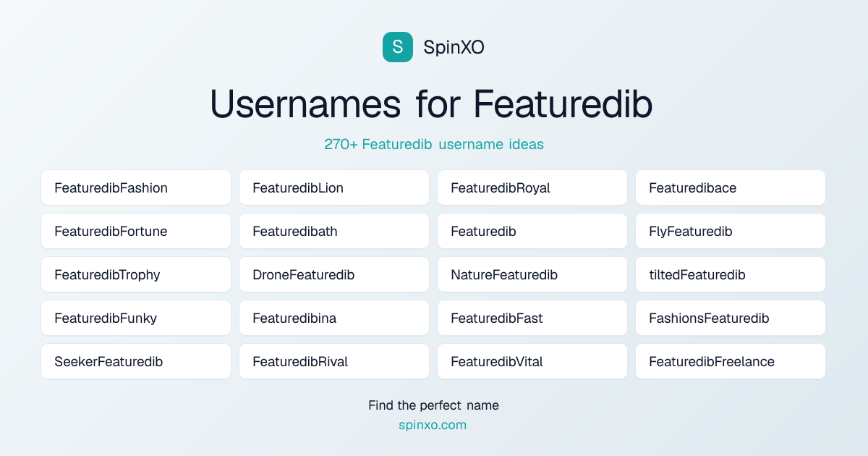Select the FeaturedibVital username card
868x456 pixels.
(x=532, y=361)
